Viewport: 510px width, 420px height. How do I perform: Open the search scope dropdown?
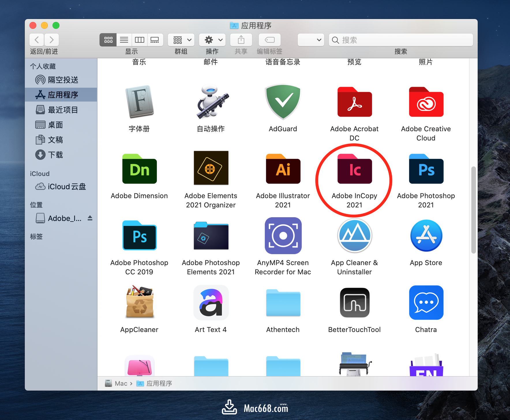click(x=311, y=40)
